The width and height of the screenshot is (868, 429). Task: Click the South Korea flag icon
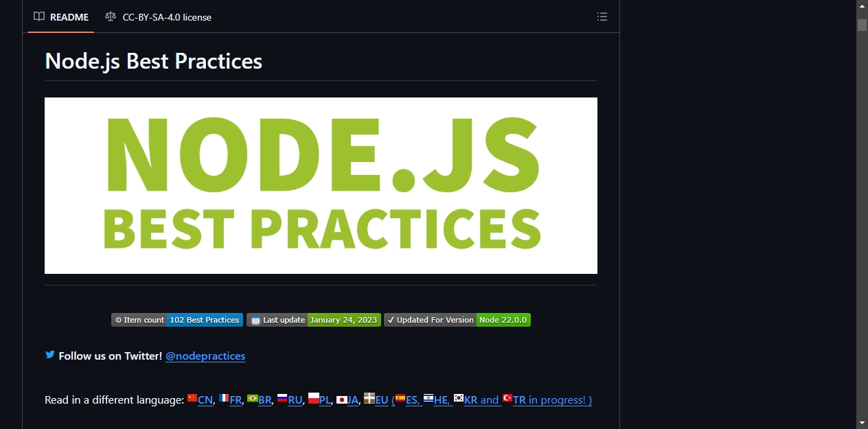pos(459,398)
